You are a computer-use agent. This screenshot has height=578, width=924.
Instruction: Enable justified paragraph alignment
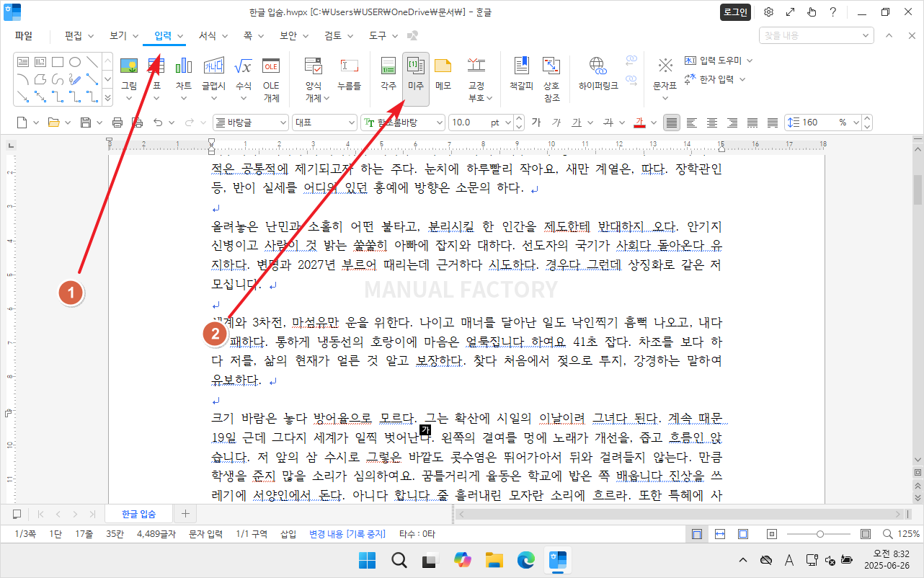click(x=672, y=123)
